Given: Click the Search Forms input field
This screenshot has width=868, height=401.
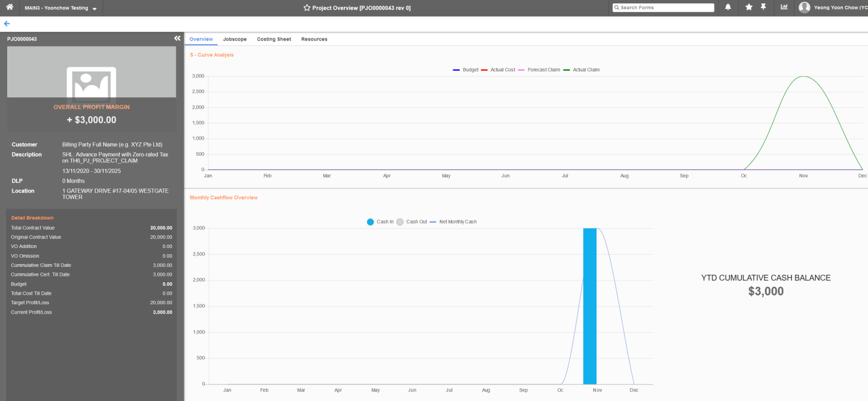Looking at the screenshot, I should click(x=663, y=7).
